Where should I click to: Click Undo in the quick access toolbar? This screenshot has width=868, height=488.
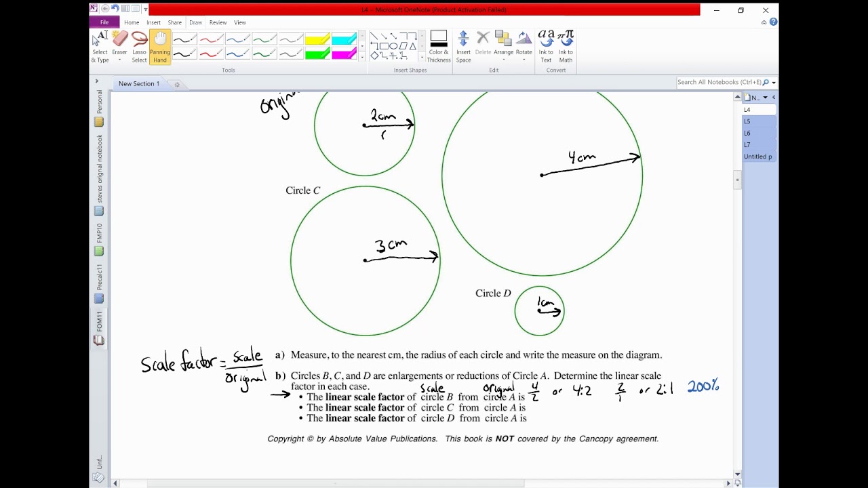click(x=115, y=9)
